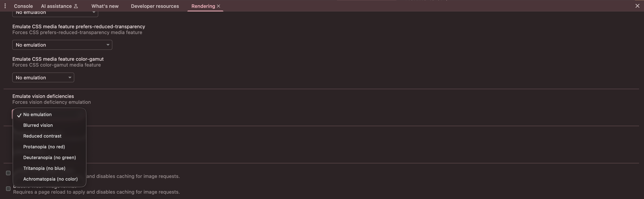Screen dimensions: 644x199
Task: Close the Rendering tab with its X
Action: (218, 6)
